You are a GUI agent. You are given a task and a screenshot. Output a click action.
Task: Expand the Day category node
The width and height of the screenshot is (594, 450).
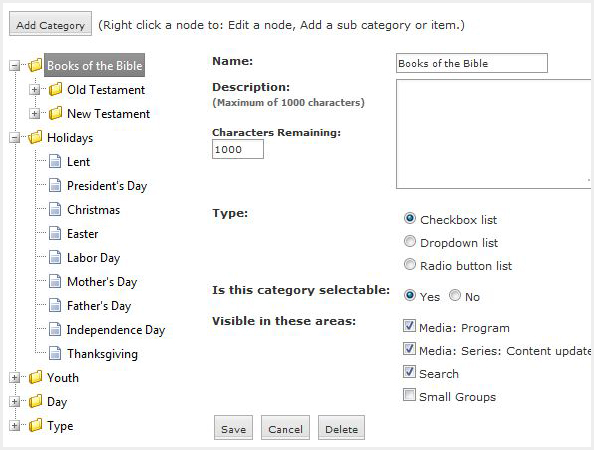point(14,402)
